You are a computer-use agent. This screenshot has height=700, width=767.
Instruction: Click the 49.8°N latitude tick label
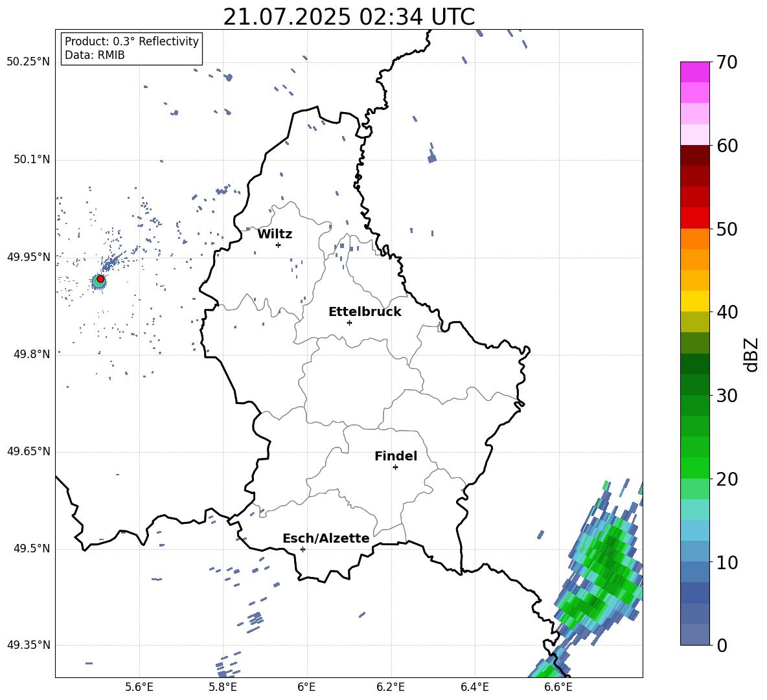32,354
